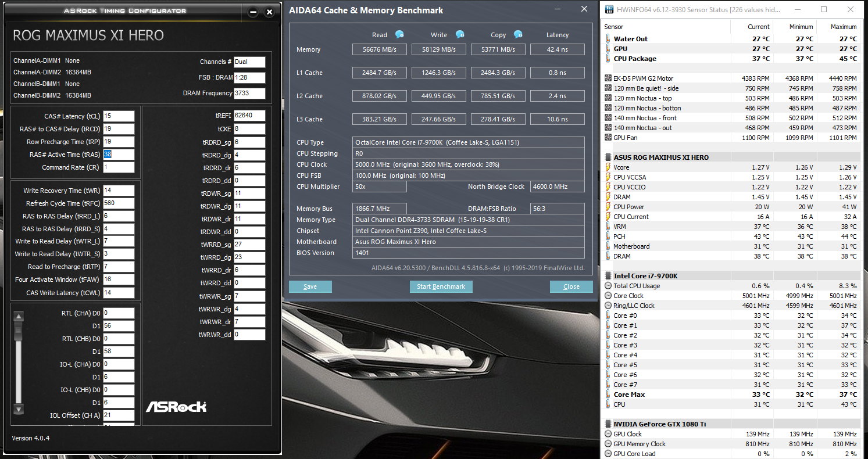This screenshot has width=868, height=459.
Task: Click the Refresh Cycle Time (tRFC) field
Action: [x=119, y=203]
